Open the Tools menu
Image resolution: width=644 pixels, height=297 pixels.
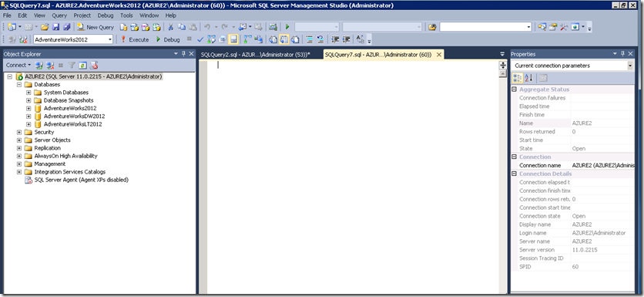tap(126, 15)
